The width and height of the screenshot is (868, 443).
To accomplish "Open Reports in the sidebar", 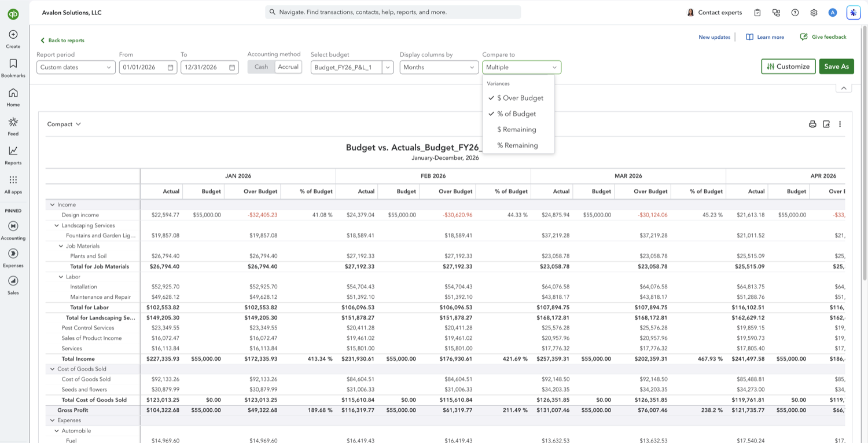I will [x=13, y=155].
